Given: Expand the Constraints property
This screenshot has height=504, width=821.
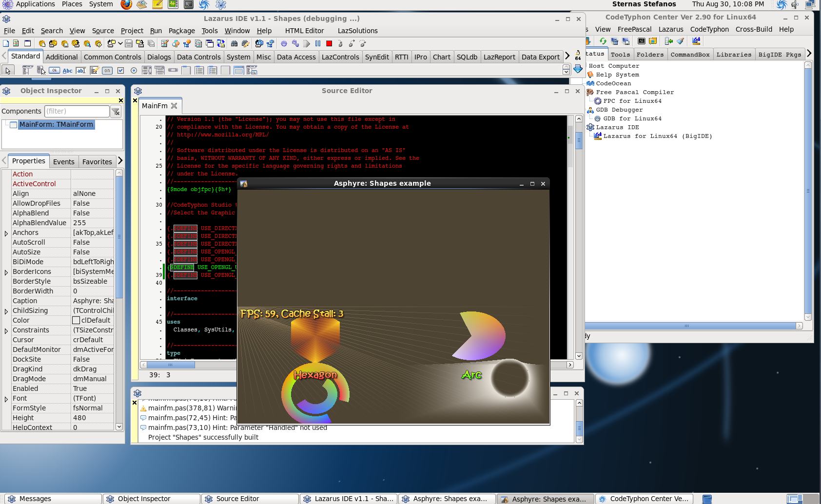Looking at the screenshot, I should point(6,331).
